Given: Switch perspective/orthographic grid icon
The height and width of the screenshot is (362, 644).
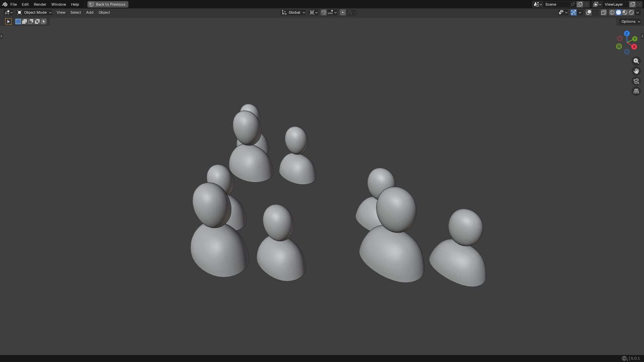Looking at the screenshot, I should [x=636, y=91].
